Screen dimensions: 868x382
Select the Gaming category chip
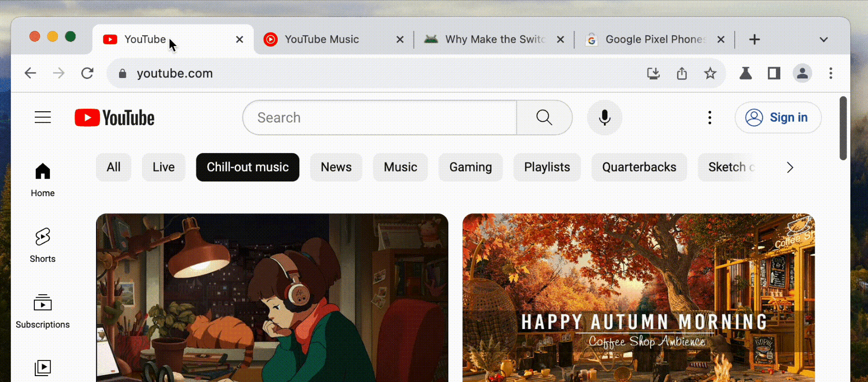pyautogui.click(x=471, y=167)
